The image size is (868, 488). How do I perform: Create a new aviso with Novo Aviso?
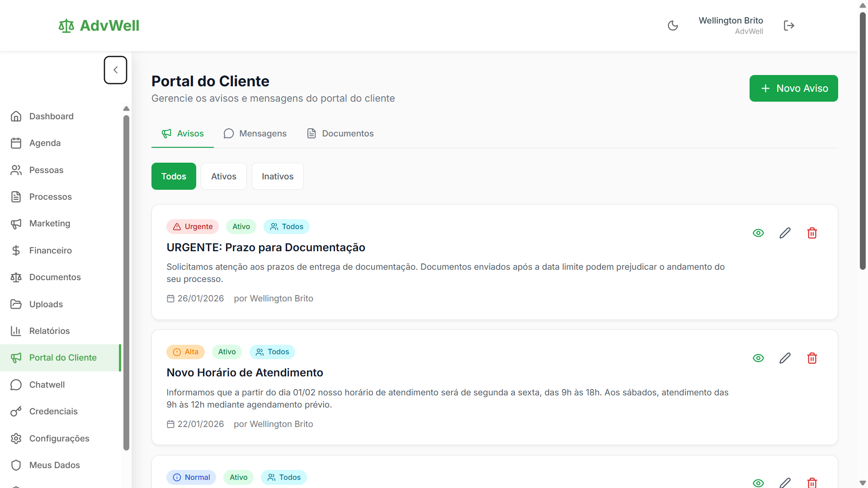click(793, 88)
